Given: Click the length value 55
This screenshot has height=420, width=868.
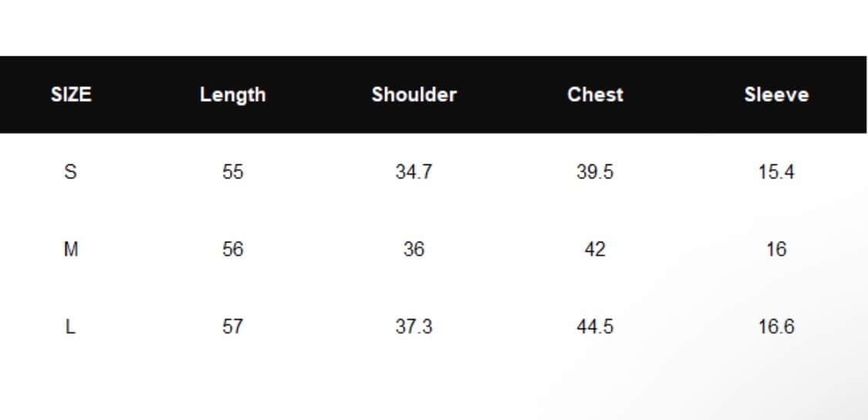Looking at the screenshot, I should pyautogui.click(x=232, y=171).
